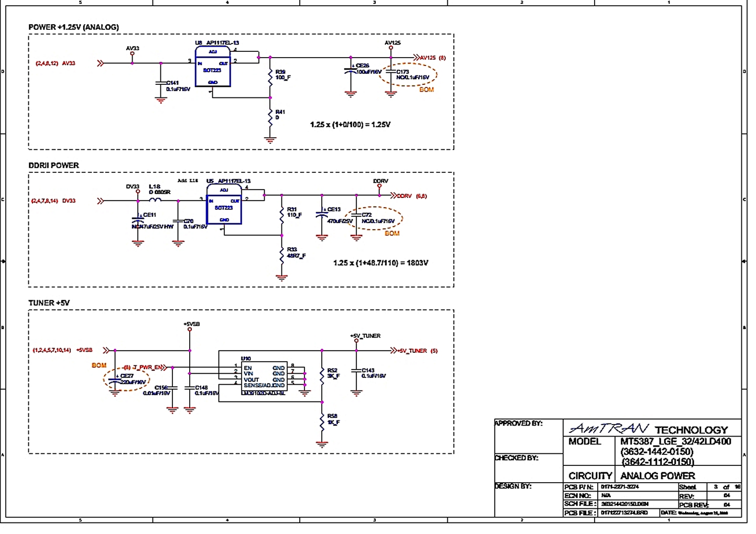Screen dimensions: 756x534
Task: Select resistor R58 1K_F
Action: point(322,421)
